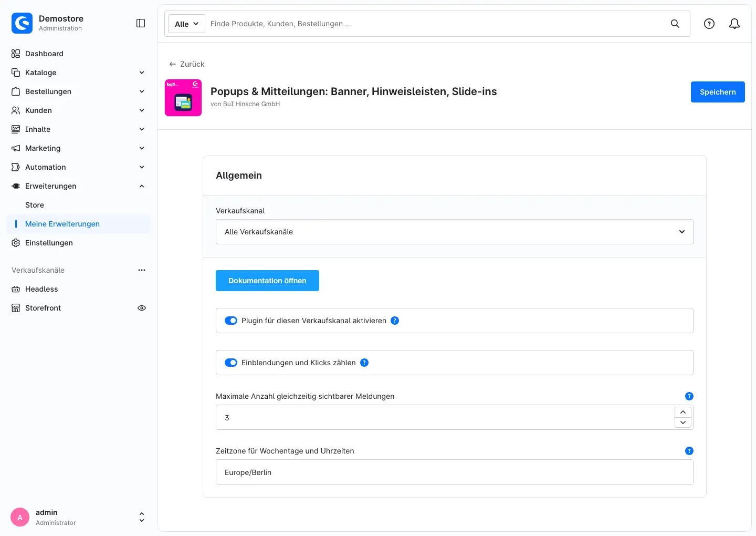Decrease maximum visible messages value
The image size is (756, 536).
683,422
